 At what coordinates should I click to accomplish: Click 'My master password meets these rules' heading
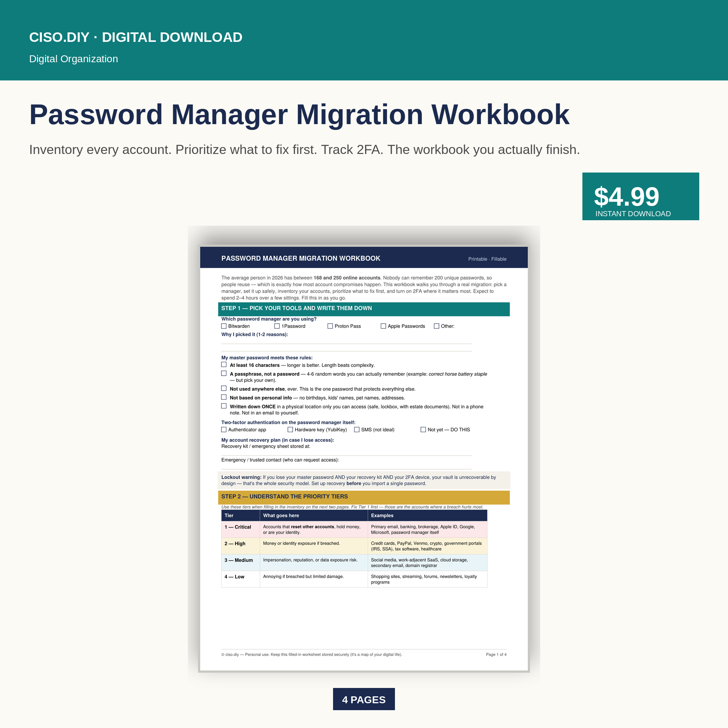coord(267,357)
